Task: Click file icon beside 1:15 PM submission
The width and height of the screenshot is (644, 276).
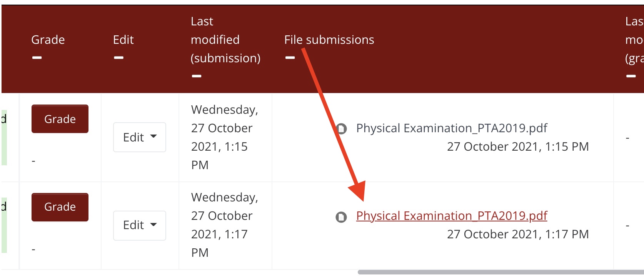Action: (341, 129)
